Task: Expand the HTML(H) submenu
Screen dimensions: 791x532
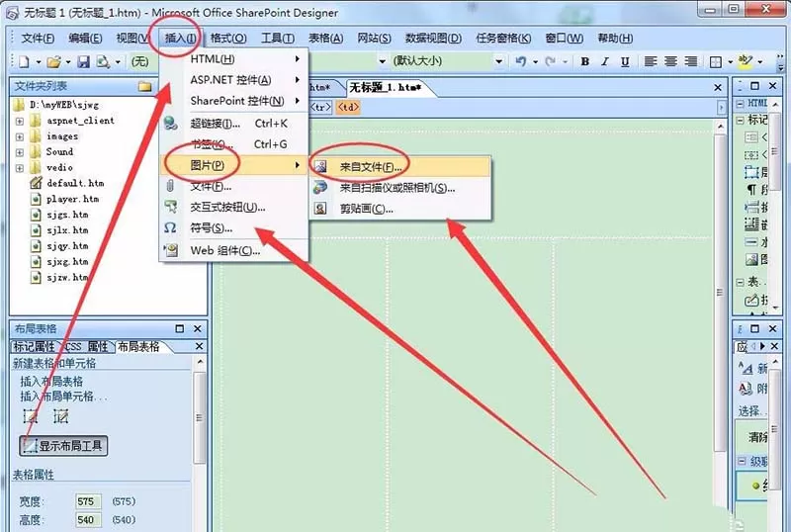Action: [233, 59]
